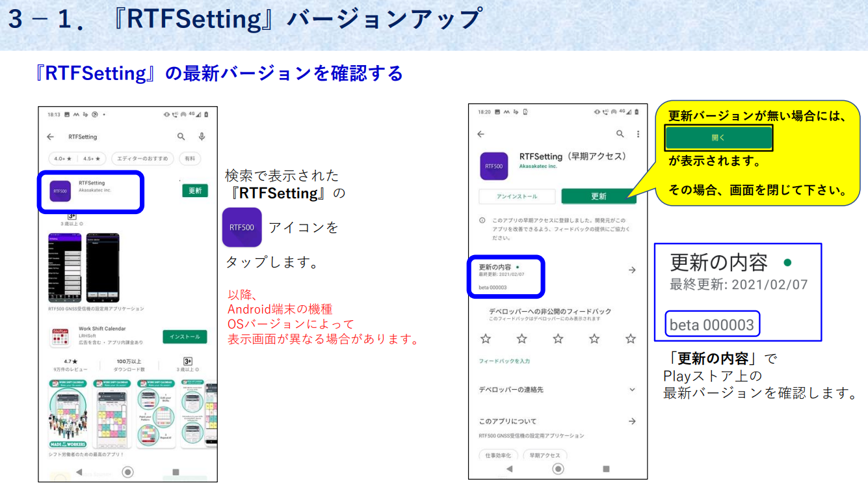Open Work Shift Calendar app title
The width and height of the screenshot is (868, 490).
(102, 329)
